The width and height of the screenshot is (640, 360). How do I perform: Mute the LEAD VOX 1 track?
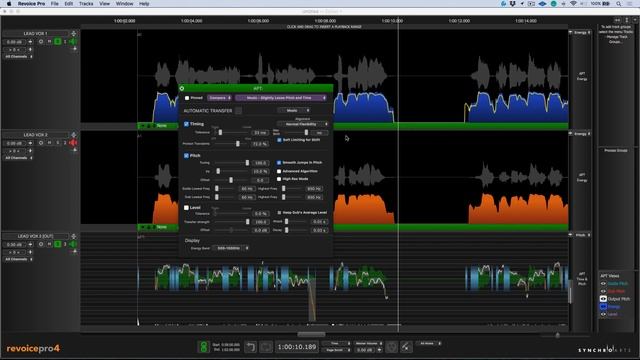[49, 42]
